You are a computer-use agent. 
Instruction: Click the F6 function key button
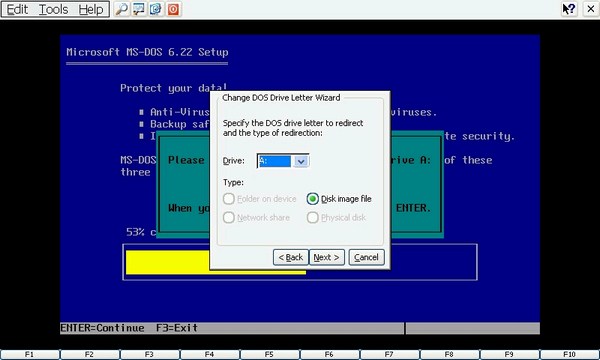329,355
